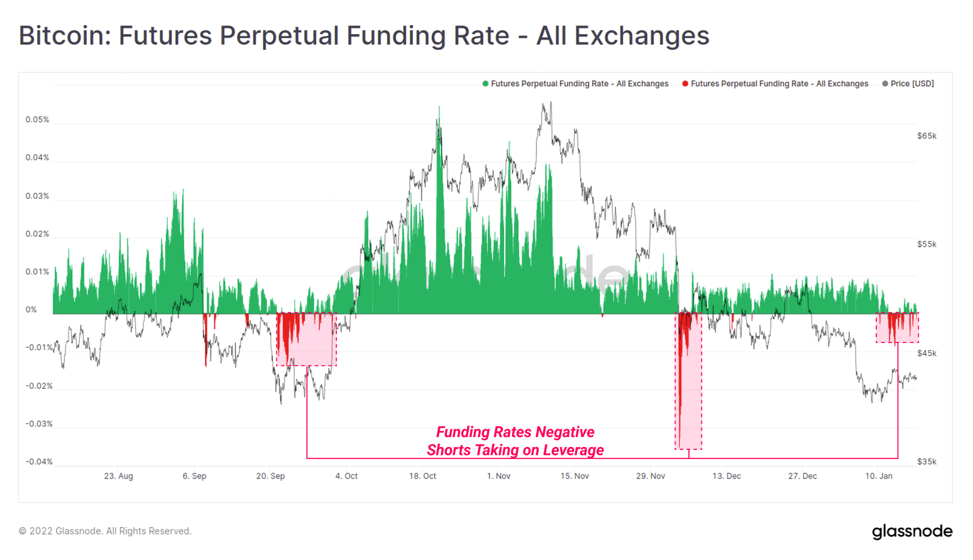Click the pink highlighted box near late September
Viewport: 973px width, 560px height.
(306, 339)
